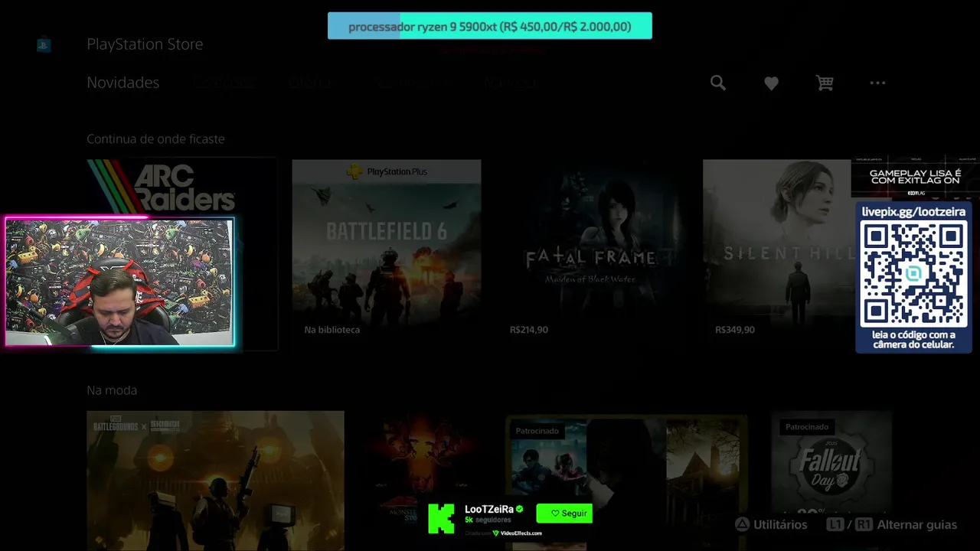
Task: Click the Na biblioteca label
Action: 332,330
